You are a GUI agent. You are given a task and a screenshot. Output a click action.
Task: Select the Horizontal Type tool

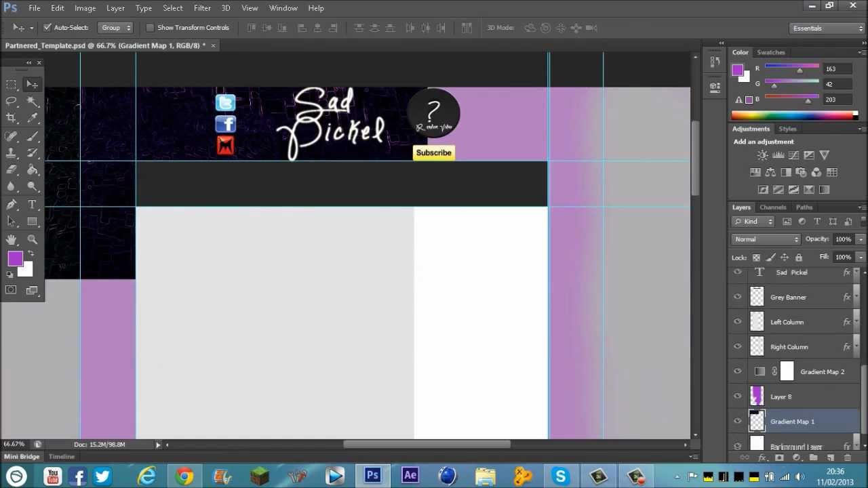point(32,205)
